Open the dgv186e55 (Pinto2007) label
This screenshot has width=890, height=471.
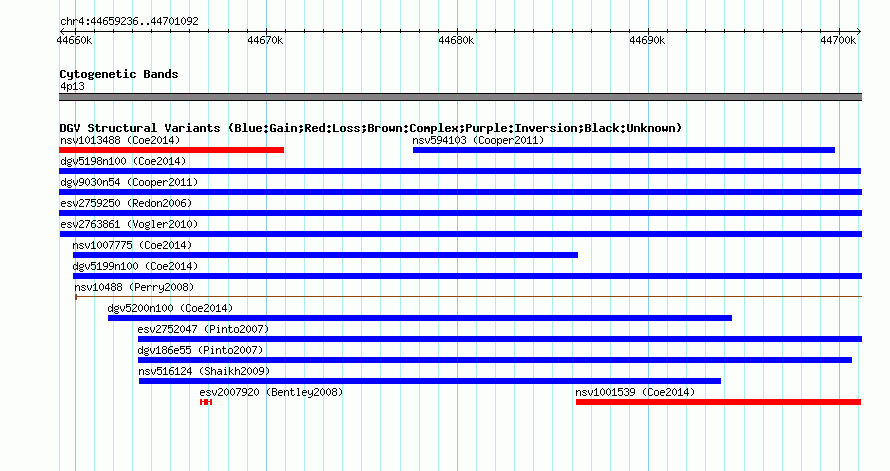click(200, 350)
